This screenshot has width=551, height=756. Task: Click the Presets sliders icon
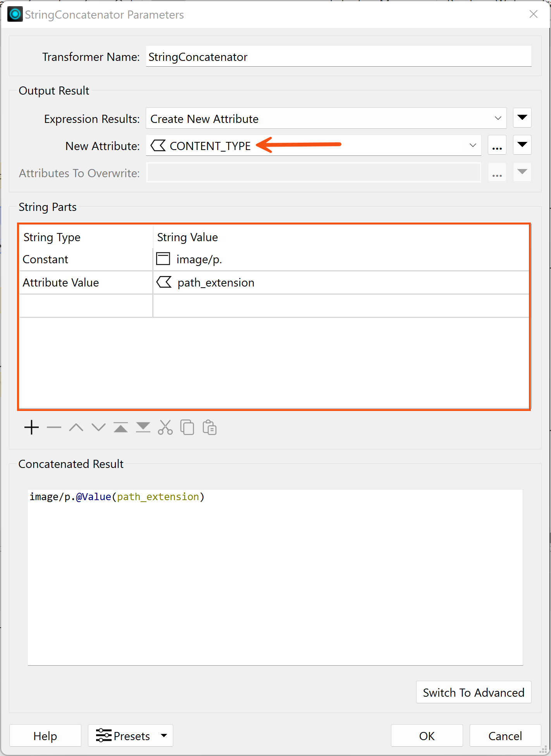pyautogui.click(x=103, y=735)
